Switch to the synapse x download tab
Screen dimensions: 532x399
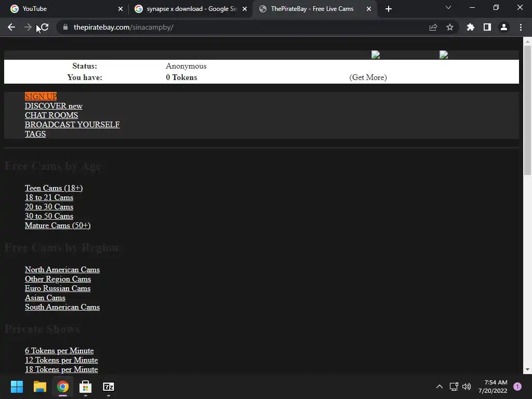pos(190,9)
